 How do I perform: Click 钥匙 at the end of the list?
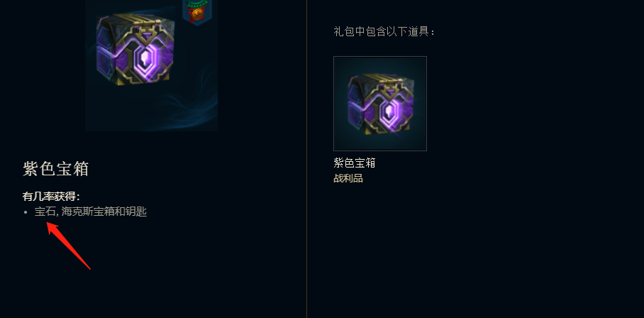tap(137, 212)
